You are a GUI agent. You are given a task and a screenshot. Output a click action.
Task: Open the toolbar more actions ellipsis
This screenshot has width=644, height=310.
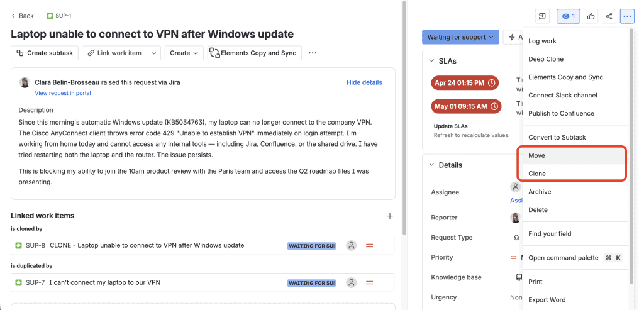coord(313,53)
